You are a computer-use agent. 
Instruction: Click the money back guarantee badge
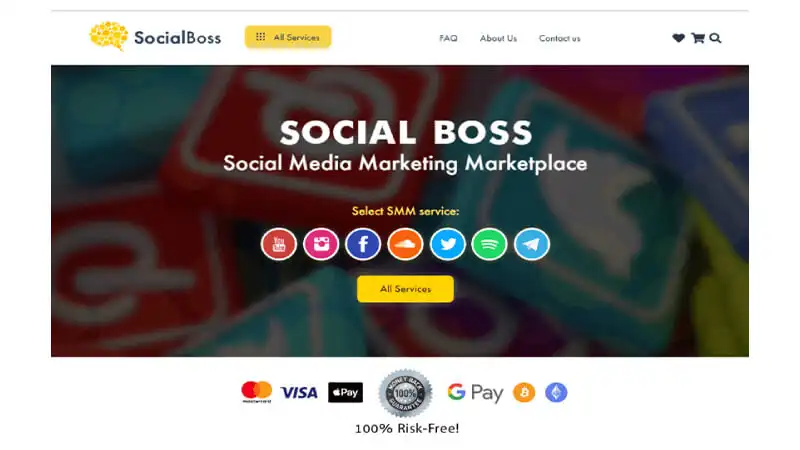pyautogui.click(x=406, y=393)
